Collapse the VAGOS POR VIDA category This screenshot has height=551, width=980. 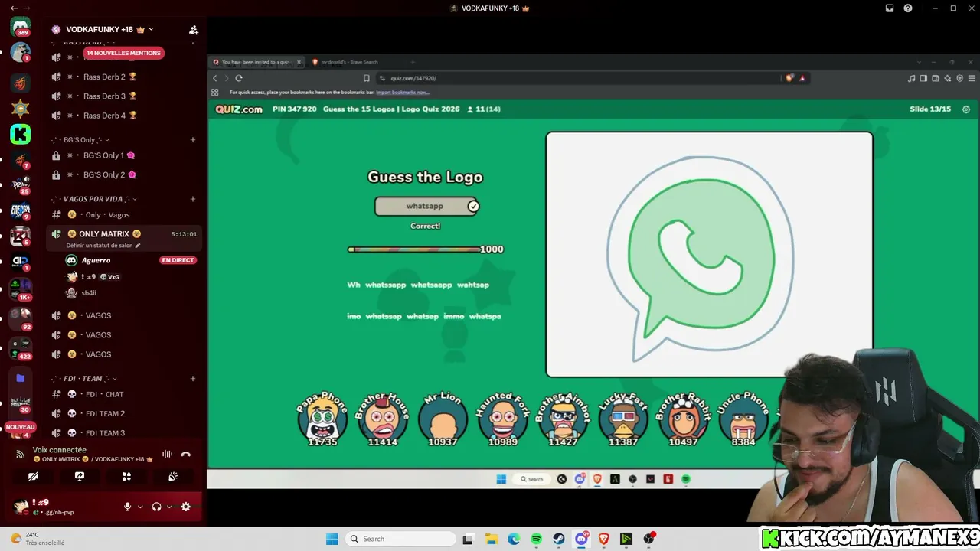point(93,199)
